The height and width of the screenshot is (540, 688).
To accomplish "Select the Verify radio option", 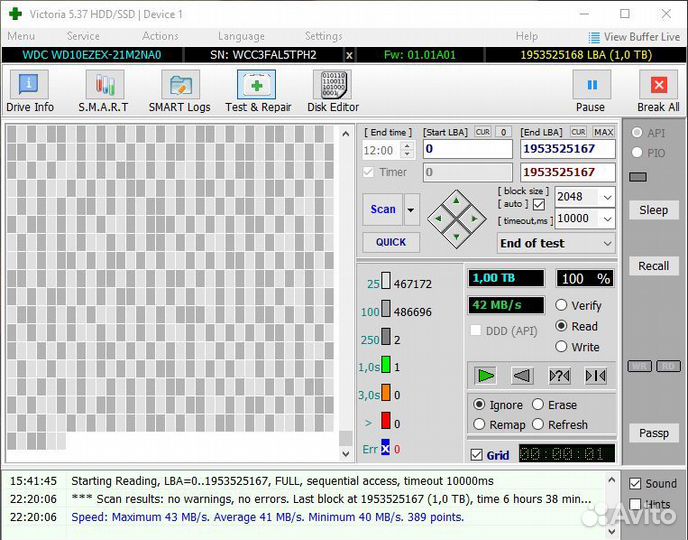I will [562, 306].
